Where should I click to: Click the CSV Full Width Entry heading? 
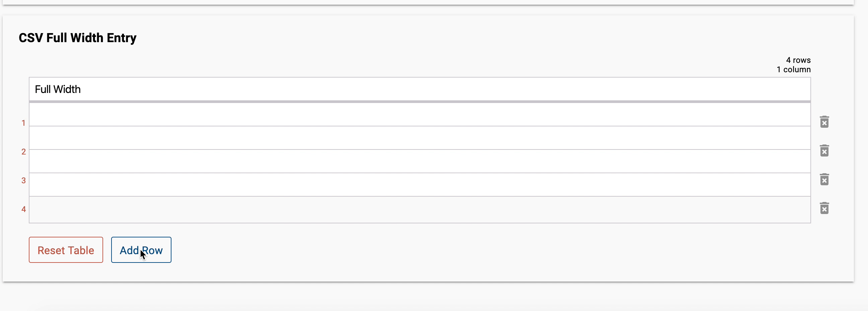[77, 38]
